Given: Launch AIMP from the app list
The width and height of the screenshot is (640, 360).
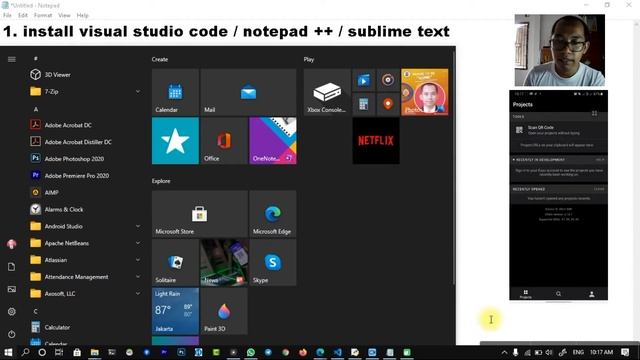Looking at the screenshot, I should (51, 192).
